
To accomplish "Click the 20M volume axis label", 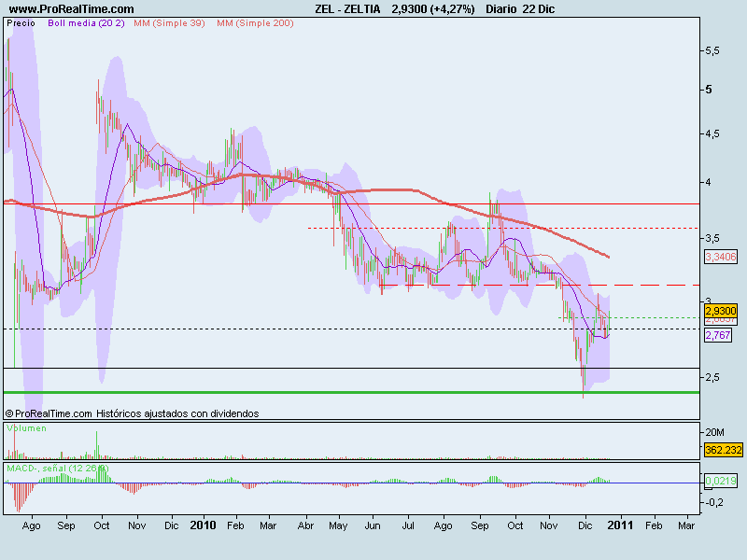I will click(714, 432).
